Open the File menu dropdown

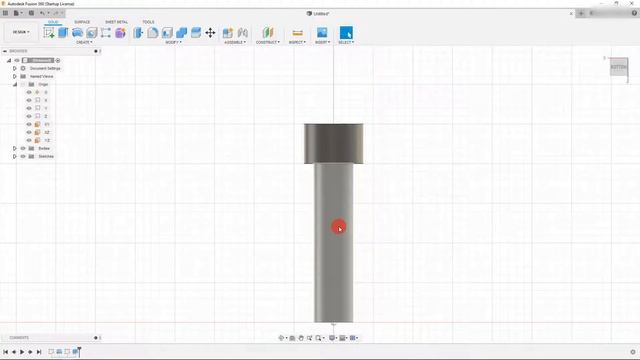pyautogui.click(x=18, y=13)
